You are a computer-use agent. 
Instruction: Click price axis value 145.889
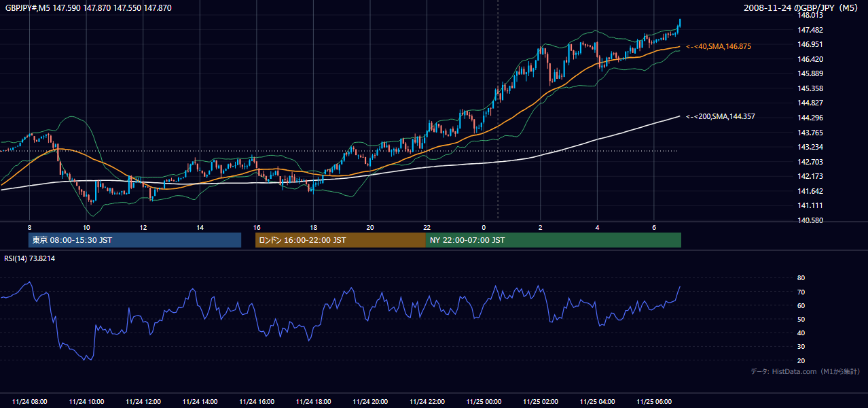(x=810, y=73)
